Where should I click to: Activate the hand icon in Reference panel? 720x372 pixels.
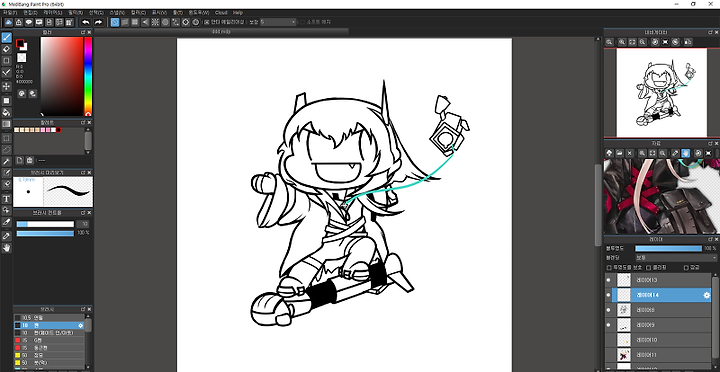[686, 153]
